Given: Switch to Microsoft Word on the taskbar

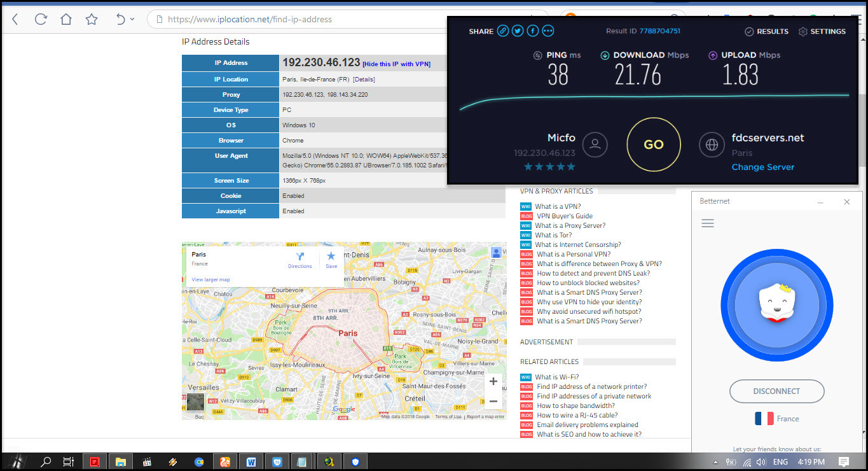Looking at the screenshot, I should point(251,462).
